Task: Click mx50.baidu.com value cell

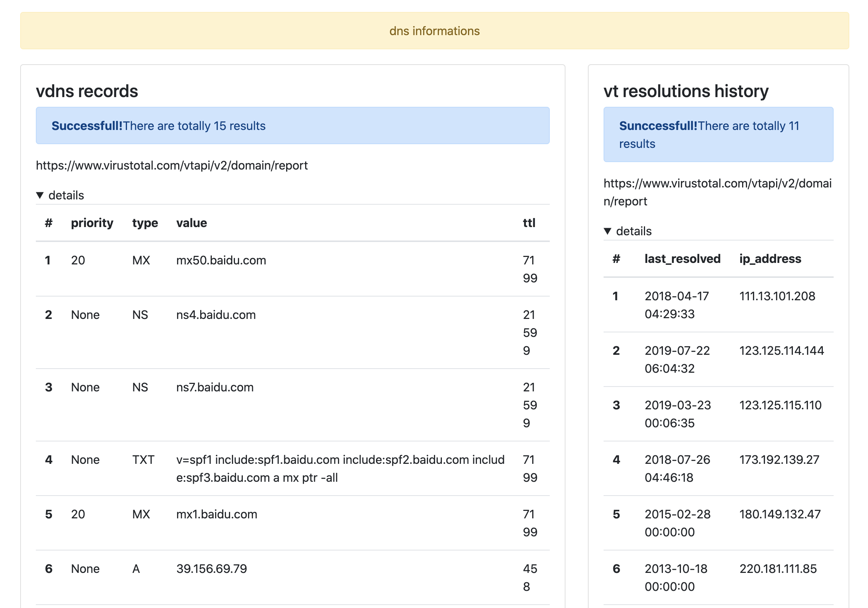Action: pos(221,261)
